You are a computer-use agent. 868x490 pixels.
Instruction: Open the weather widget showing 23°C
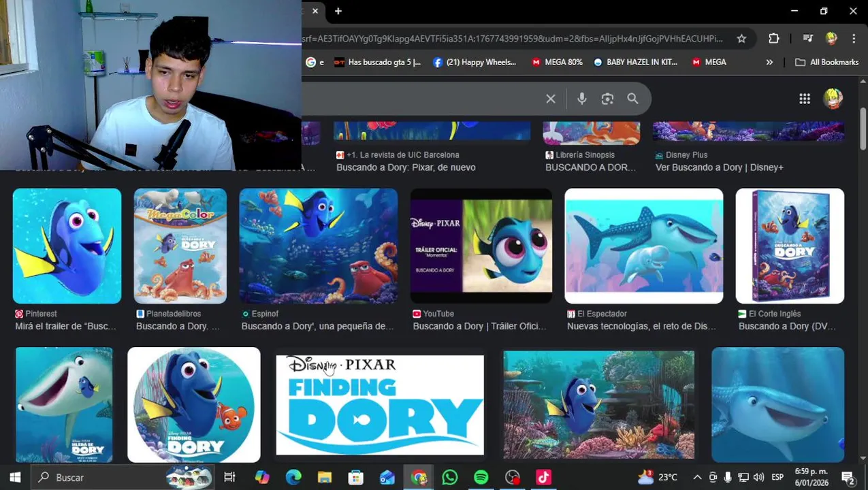658,477
